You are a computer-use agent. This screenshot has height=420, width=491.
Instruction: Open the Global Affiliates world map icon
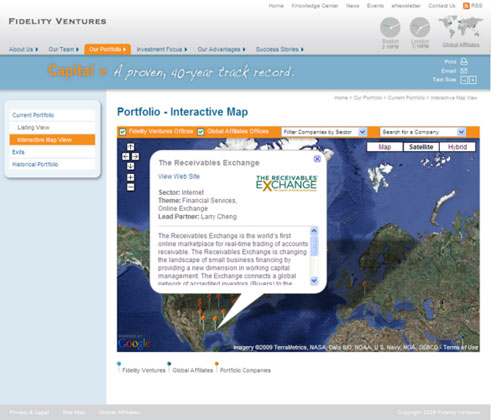coord(460,27)
